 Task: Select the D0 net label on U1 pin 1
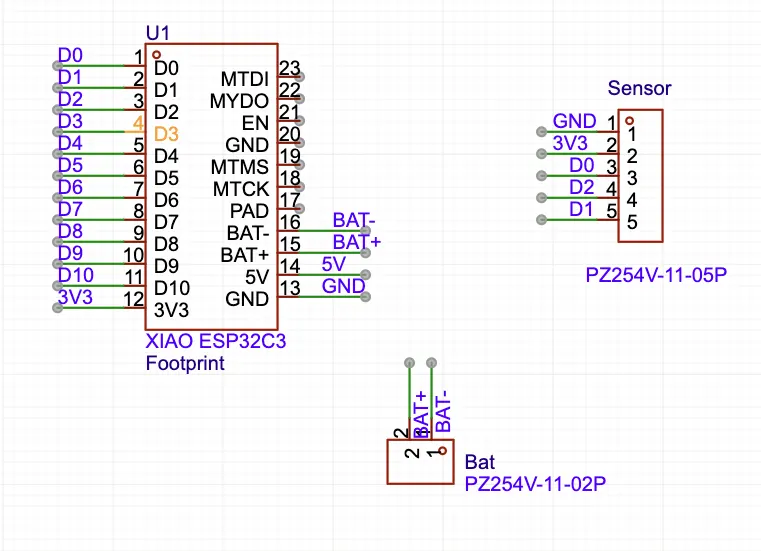(x=70, y=55)
